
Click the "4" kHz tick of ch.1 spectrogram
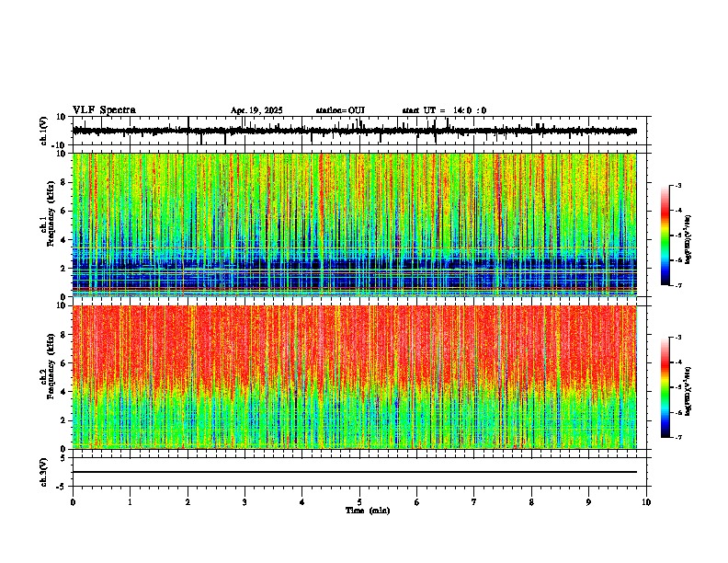pyautogui.click(x=64, y=240)
